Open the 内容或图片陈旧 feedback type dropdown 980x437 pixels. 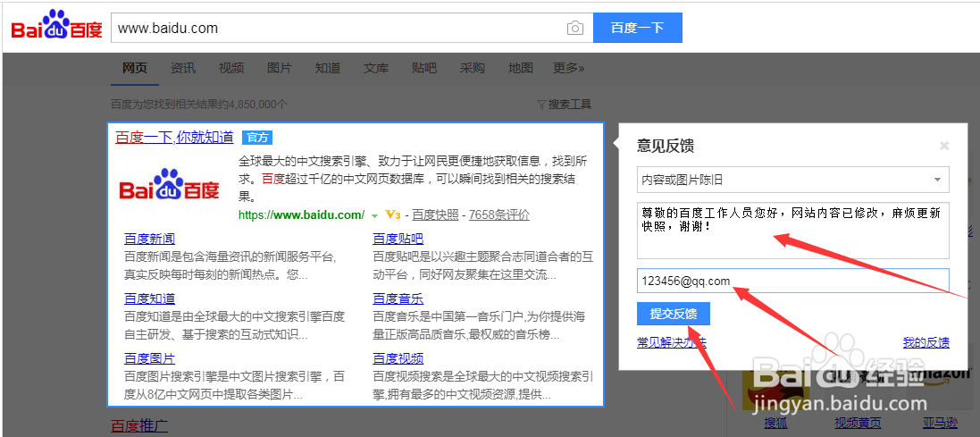(x=793, y=180)
